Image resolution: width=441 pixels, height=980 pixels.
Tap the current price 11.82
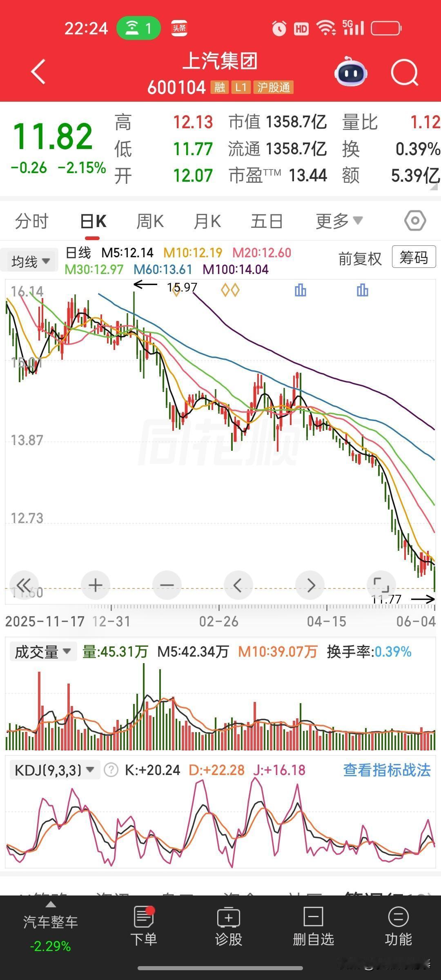tap(53, 136)
